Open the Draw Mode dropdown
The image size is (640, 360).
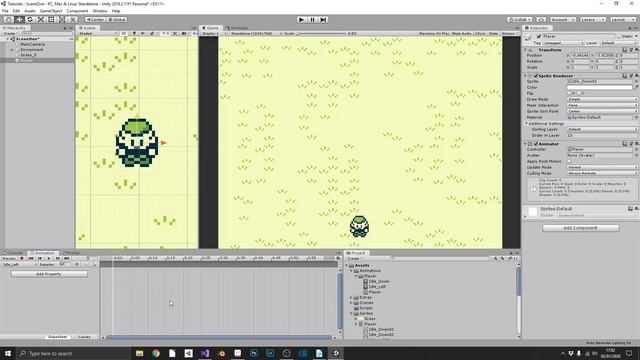pyautogui.click(x=602, y=99)
